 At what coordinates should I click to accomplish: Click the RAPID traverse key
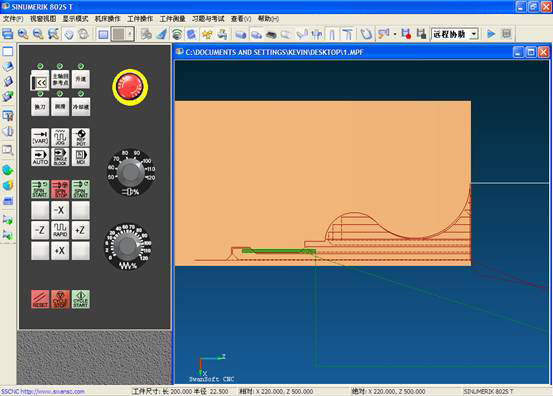60,230
